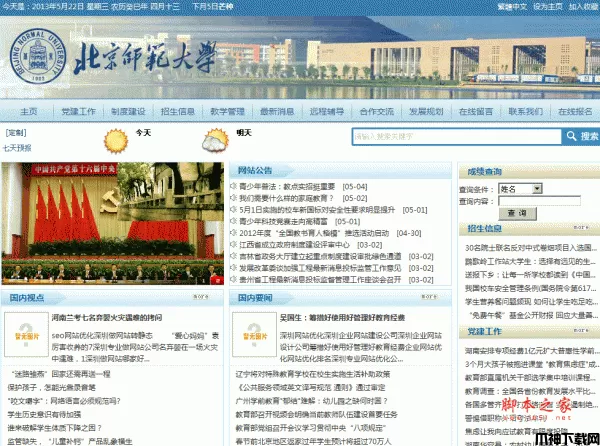The image size is (600, 446).
Task: Click speaker icon beside 贵州省工程 notice
Action: (233, 279)
